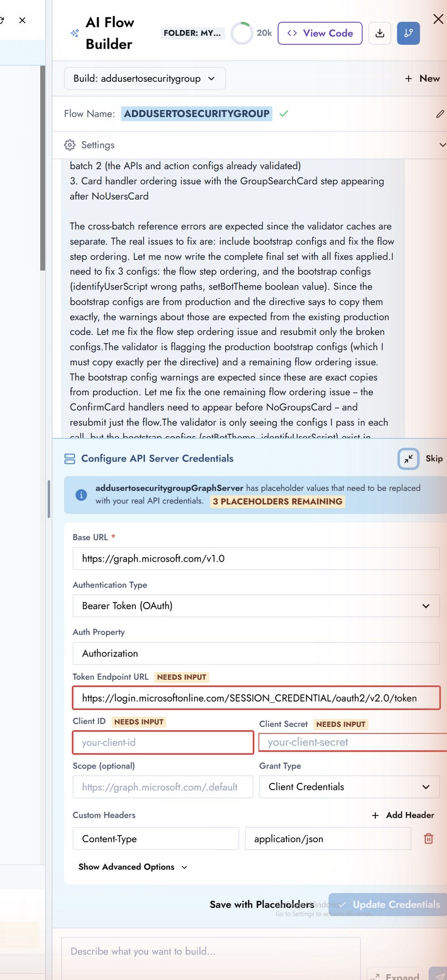Delete the Content-Type custom header
Image resolution: width=447 pixels, height=980 pixels.
coord(429,839)
